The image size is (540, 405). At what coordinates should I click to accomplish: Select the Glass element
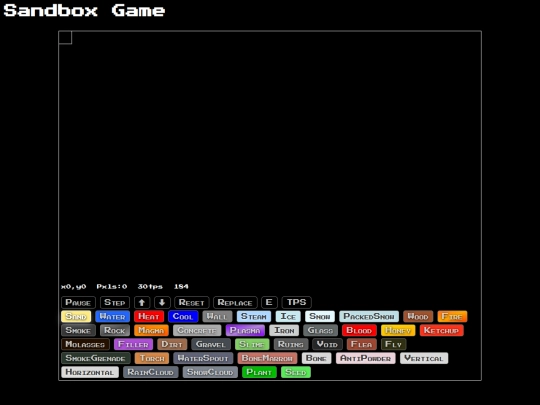[x=321, y=330]
